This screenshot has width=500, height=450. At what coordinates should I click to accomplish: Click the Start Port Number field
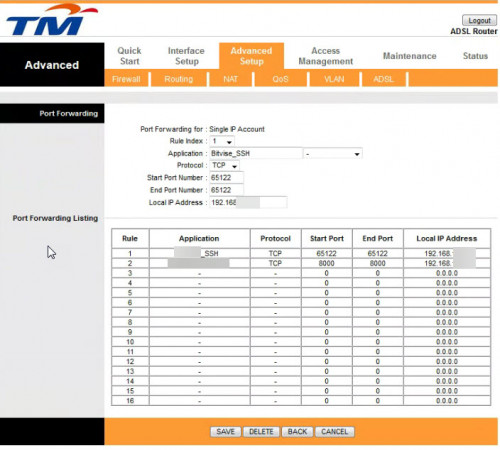pyautogui.click(x=226, y=178)
